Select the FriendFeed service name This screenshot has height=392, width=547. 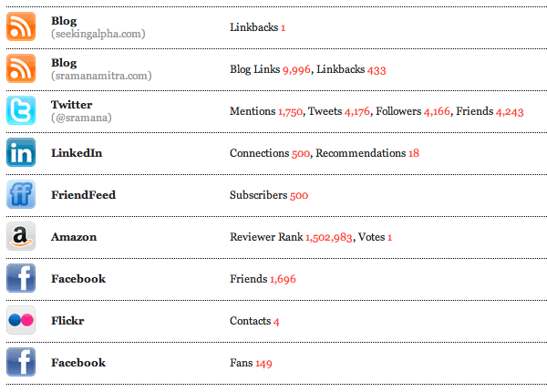tap(83, 195)
